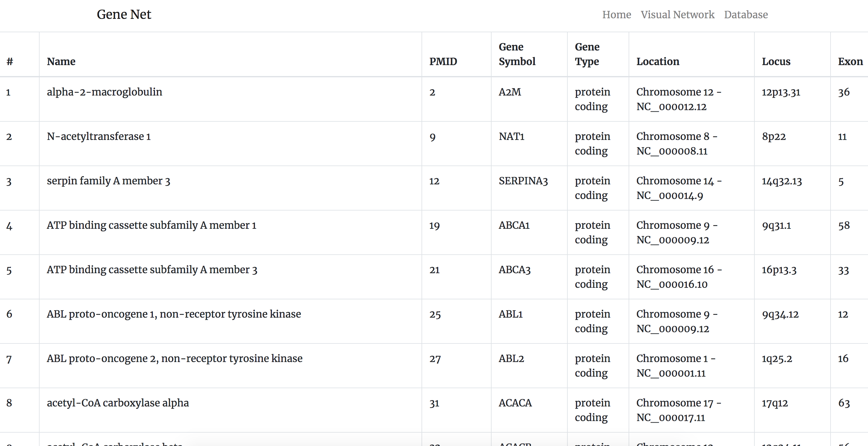The height and width of the screenshot is (446, 868).
Task: Select ATP binding cassette subfamily A member 1
Action: pos(151,225)
